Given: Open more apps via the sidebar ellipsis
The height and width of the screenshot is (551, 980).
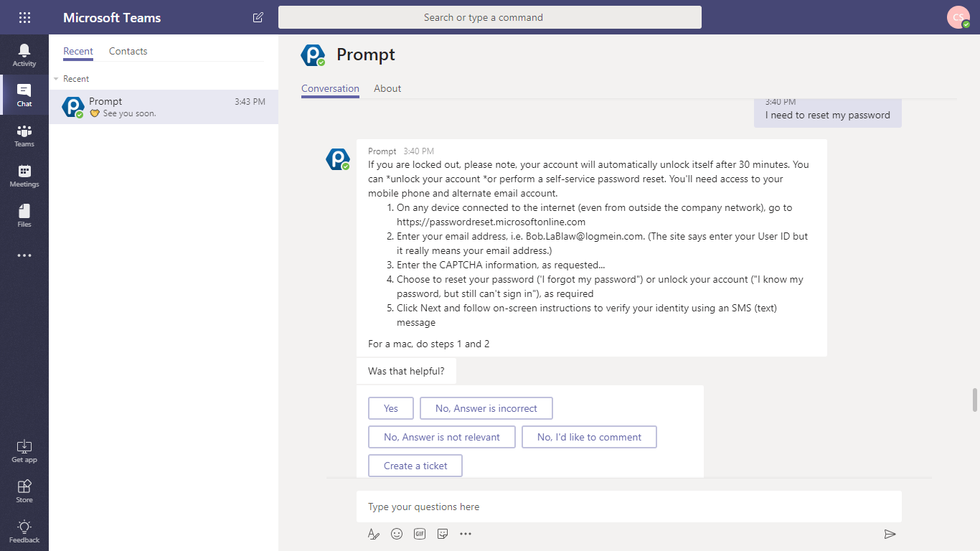Looking at the screenshot, I should (x=24, y=255).
